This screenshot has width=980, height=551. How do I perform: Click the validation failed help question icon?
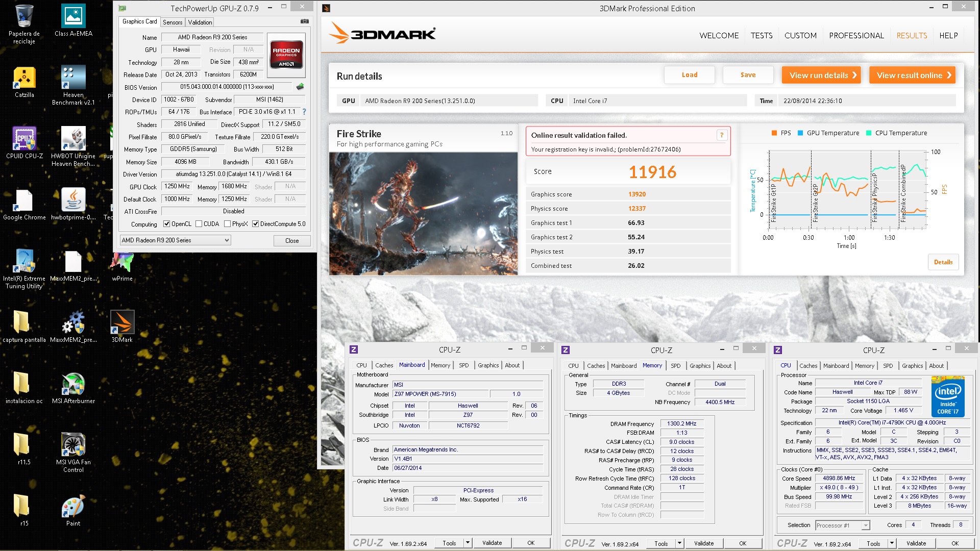722,135
